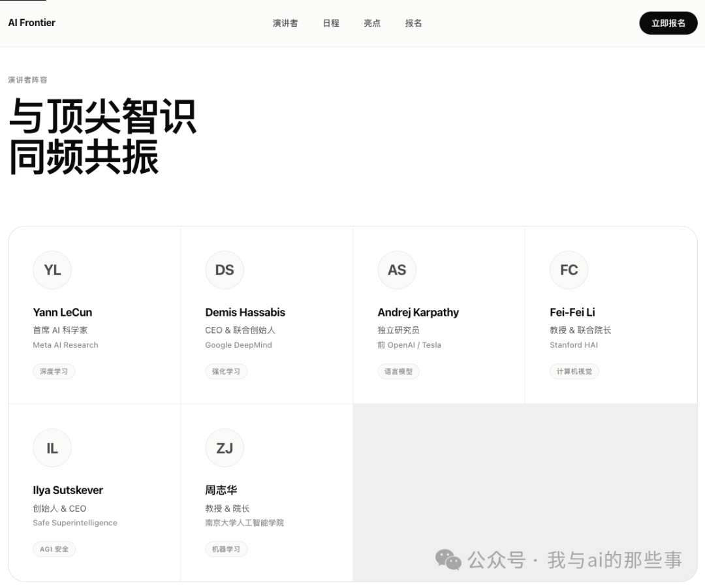Click the 演讲者阵容 section label
705x588 pixels.
tap(27, 80)
